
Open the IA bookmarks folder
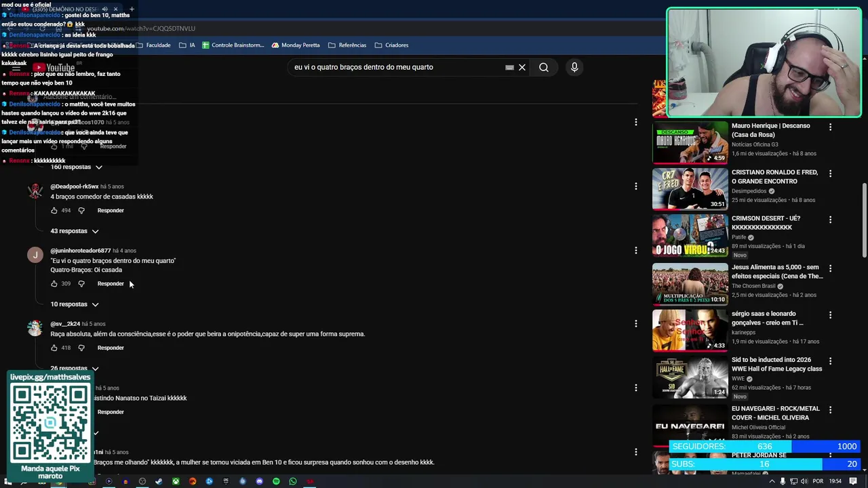pos(187,45)
